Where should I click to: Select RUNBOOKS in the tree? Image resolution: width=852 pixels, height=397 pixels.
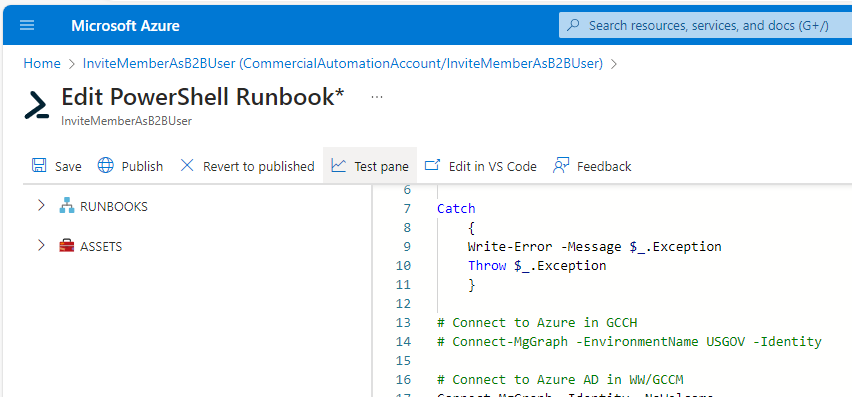point(114,207)
